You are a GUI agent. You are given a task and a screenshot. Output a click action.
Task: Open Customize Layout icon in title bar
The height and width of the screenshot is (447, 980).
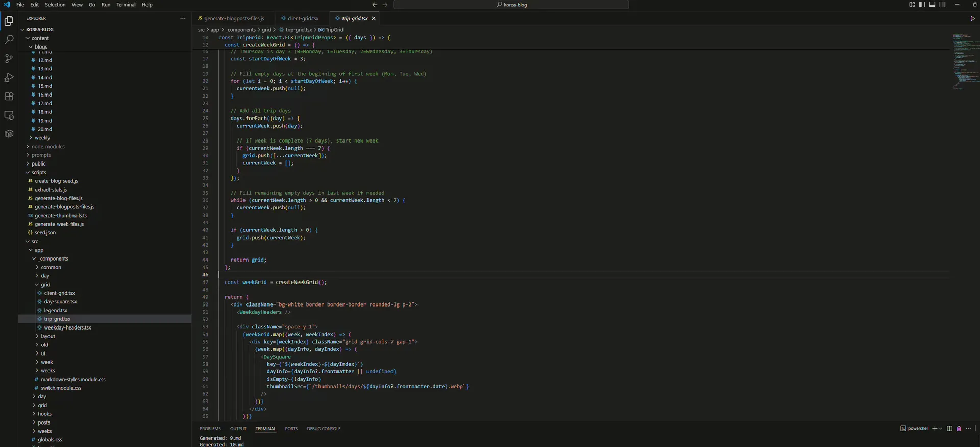click(x=912, y=5)
